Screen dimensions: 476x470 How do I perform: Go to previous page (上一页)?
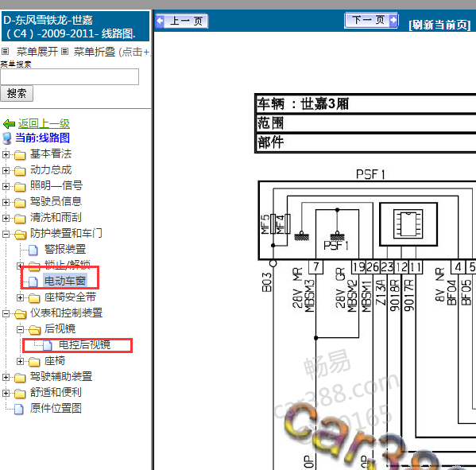(x=181, y=21)
